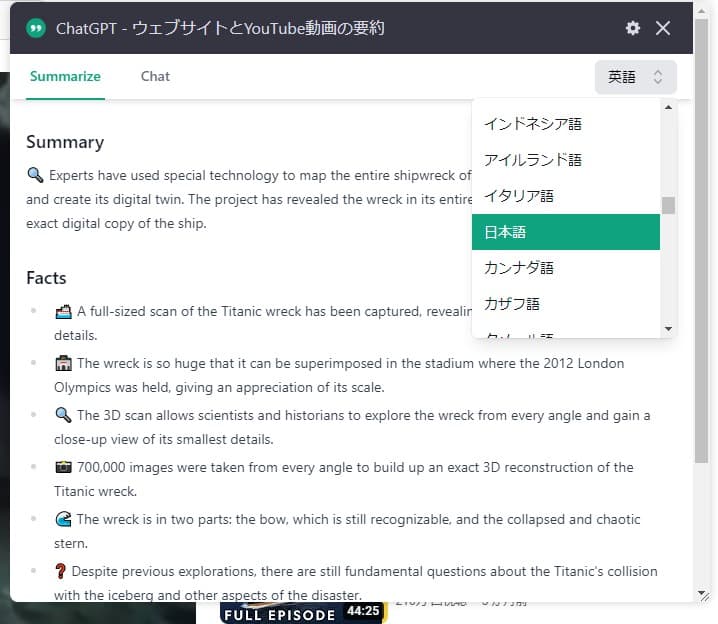Screen dimensions: 718x624
Task: Choose 日本語 highlighted option
Action: tap(566, 232)
